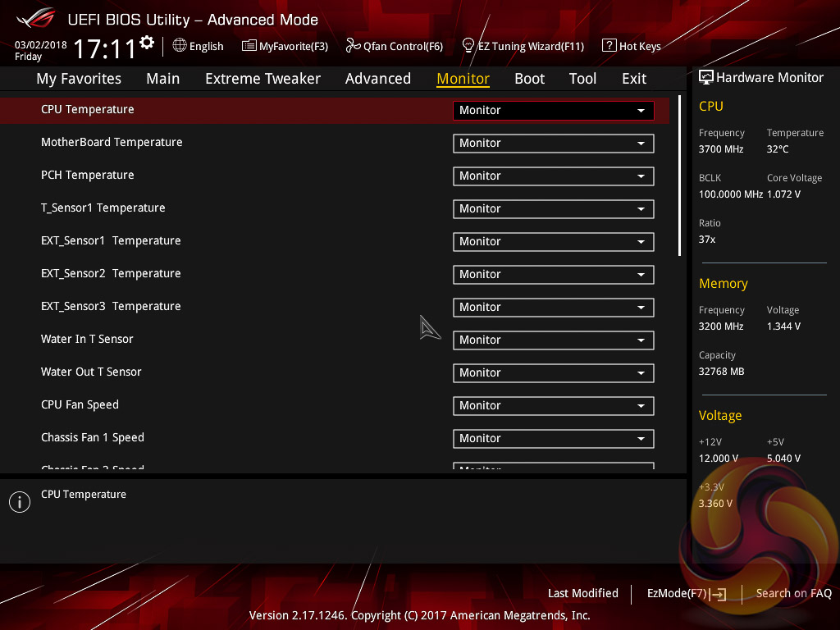Viewport: 840px width, 630px height.
Task: Select the CPU Temperature row label
Action: pyautogui.click(x=87, y=109)
